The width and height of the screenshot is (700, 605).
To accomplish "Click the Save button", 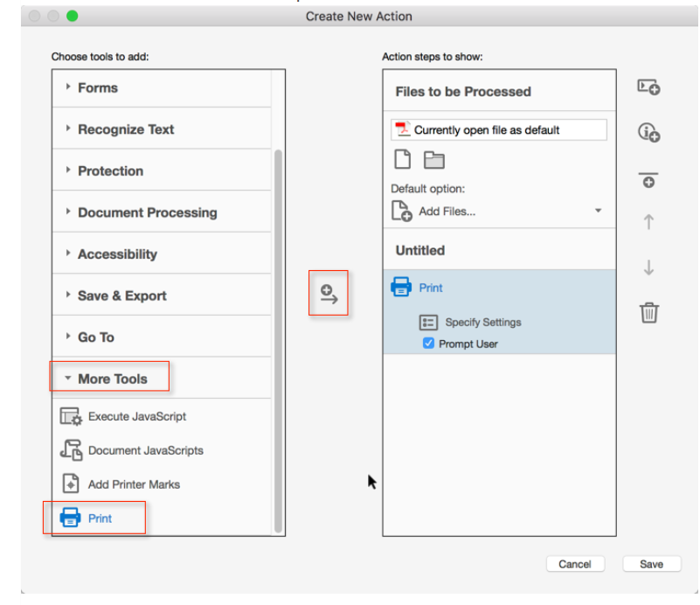I will [651, 564].
